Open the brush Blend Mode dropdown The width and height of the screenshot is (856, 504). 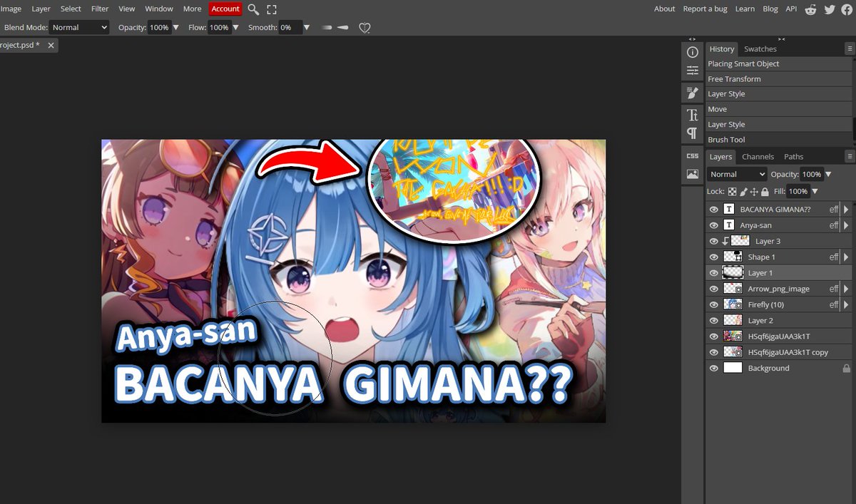click(80, 28)
